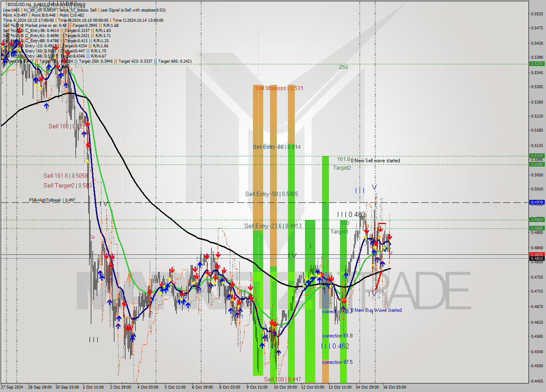This screenshot has width=546, height=392.
Task: Click the 'Target 685: 0.2421' text
Action: click(175, 61)
